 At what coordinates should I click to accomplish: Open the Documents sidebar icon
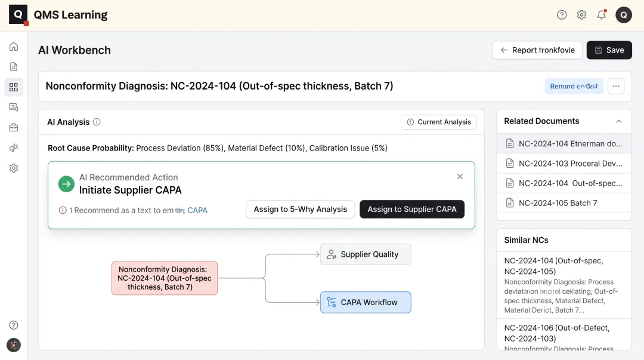[14, 67]
